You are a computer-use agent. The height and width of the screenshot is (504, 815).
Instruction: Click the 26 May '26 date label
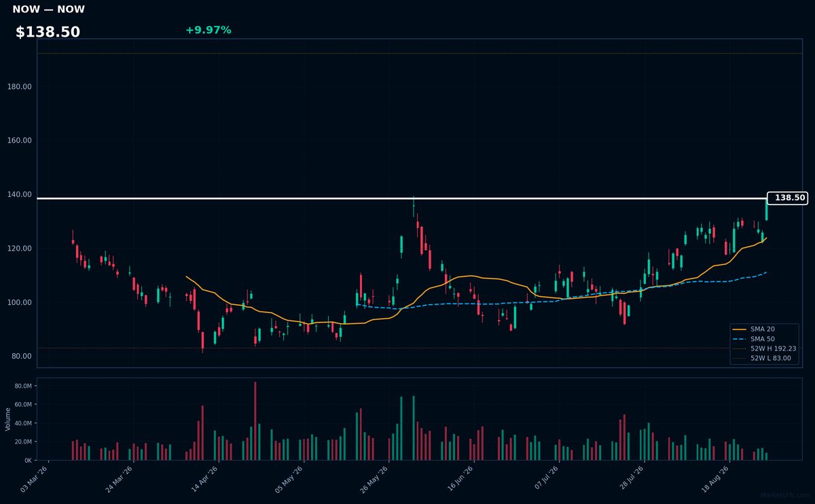[x=374, y=480]
